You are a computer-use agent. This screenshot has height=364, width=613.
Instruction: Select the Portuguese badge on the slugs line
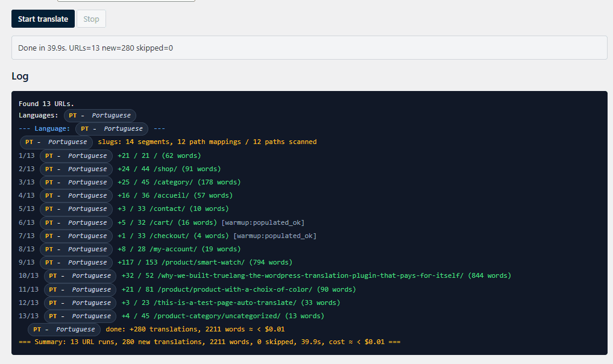pos(56,142)
